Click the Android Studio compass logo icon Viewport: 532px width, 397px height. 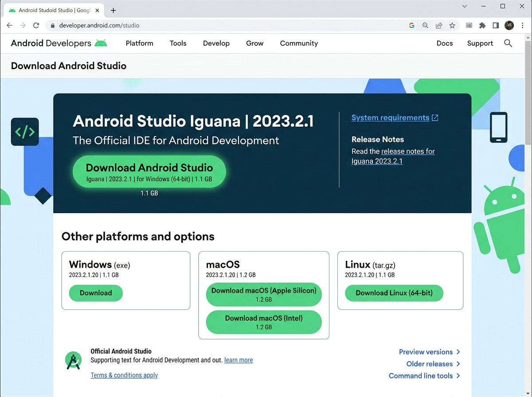click(73, 361)
